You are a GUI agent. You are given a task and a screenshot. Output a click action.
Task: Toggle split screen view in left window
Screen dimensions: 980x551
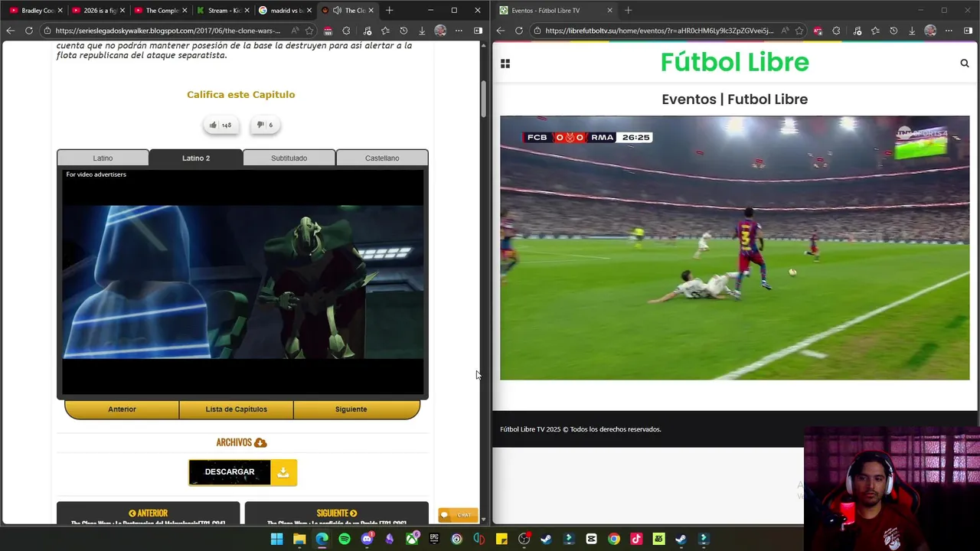[478, 31]
